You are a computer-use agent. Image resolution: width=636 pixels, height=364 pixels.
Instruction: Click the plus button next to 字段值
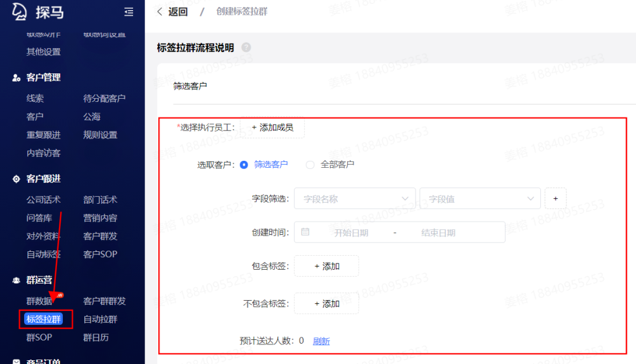[x=556, y=198]
